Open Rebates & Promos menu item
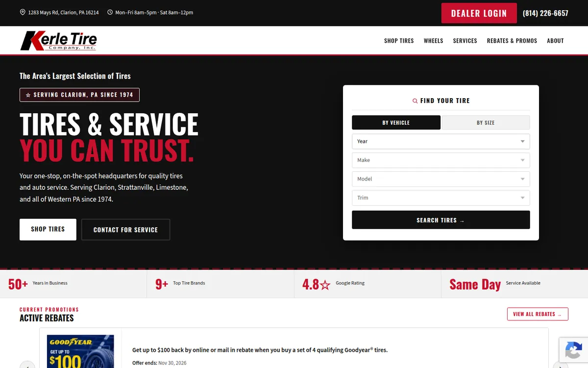The image size is (588, 368). [x=512, y=41]
